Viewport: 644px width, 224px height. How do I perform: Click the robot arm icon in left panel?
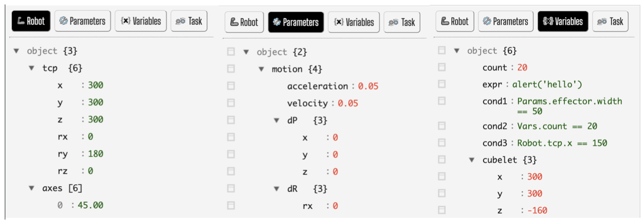[x=21, y=21]
